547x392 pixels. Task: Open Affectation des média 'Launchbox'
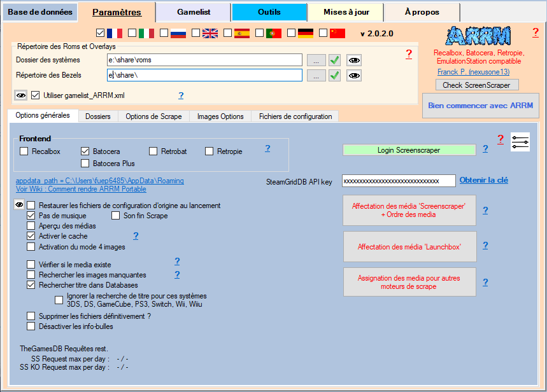tap(409, 247)
